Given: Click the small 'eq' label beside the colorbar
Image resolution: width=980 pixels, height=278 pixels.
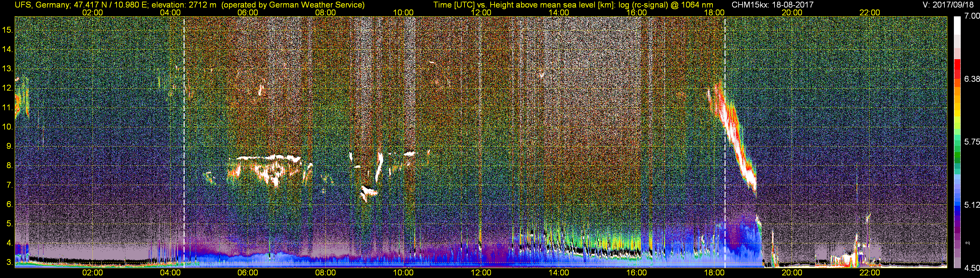Looking at the screenshot, I should pyautogui.click(x=968, y=242).
